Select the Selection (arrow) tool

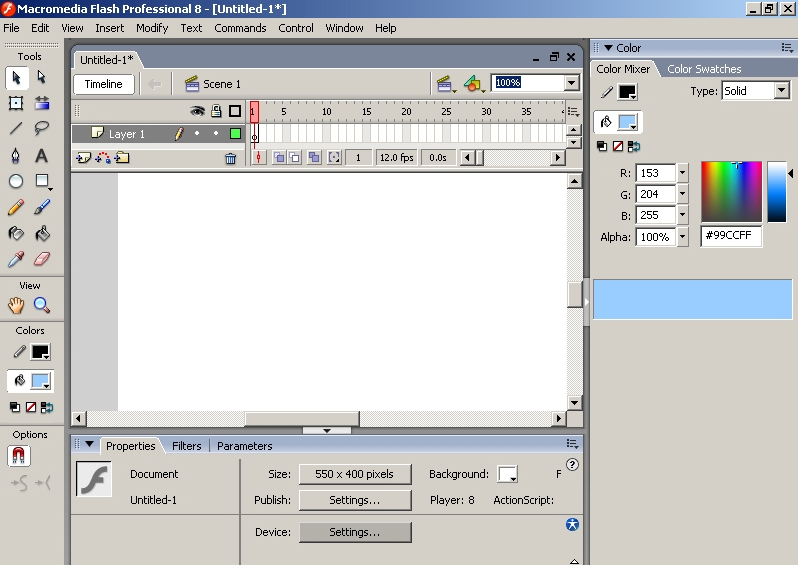click(x=16, y=77)
